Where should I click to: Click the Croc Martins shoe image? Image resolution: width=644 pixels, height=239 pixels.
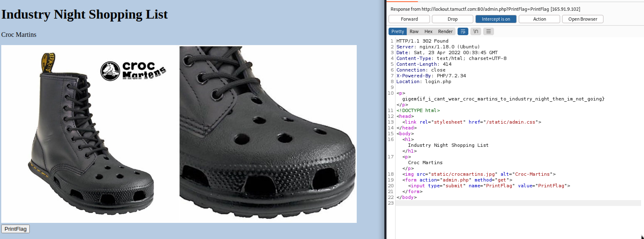coord(179,134)
